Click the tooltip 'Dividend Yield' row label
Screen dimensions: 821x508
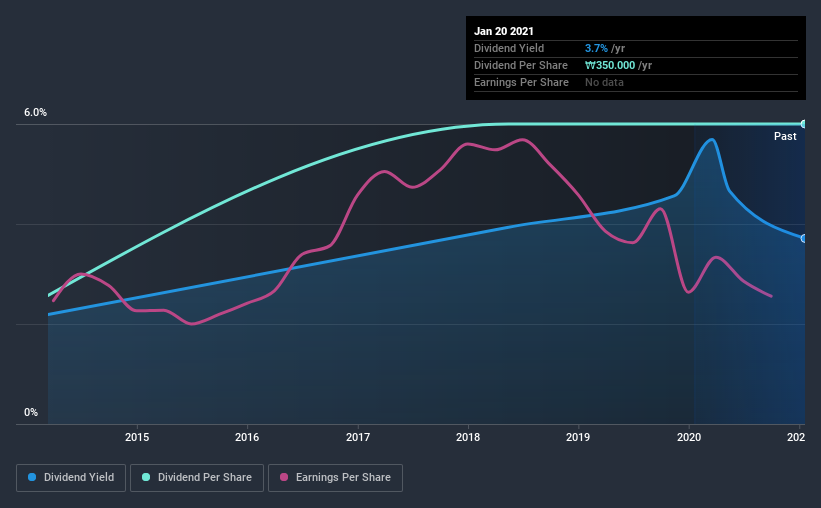(x=509, y=48)
